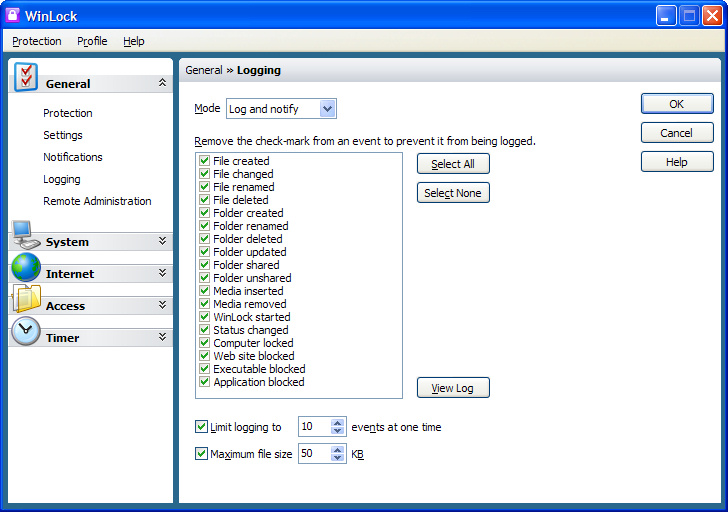
Task: Click the Help button on the right
Action: coord(677,162)
